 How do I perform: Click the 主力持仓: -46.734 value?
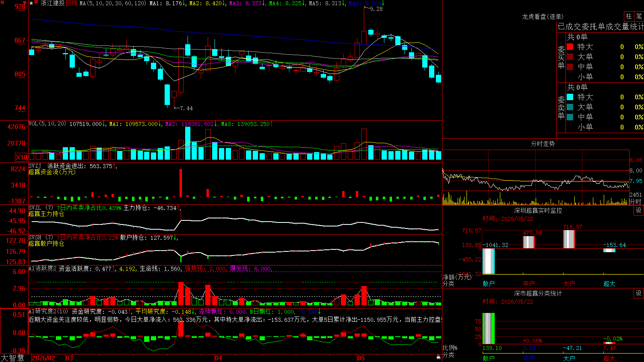click(x=151, y=208)
